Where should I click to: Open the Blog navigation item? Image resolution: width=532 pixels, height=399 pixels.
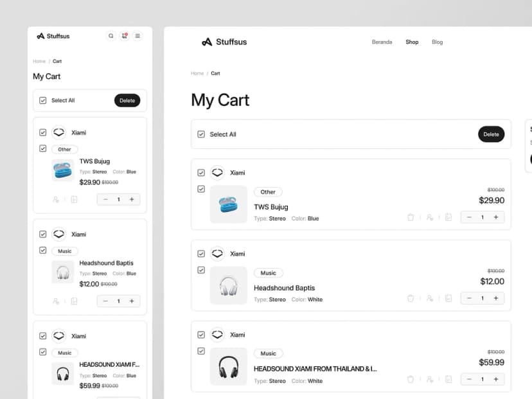[x=437, y=42]
